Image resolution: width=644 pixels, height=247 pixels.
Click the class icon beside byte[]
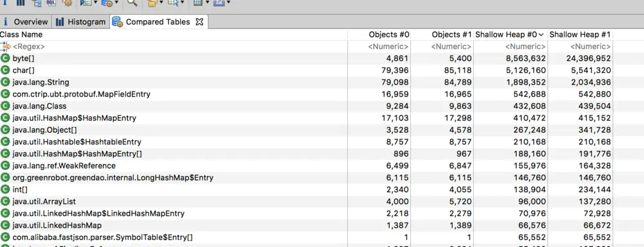[x=5, y=58]
